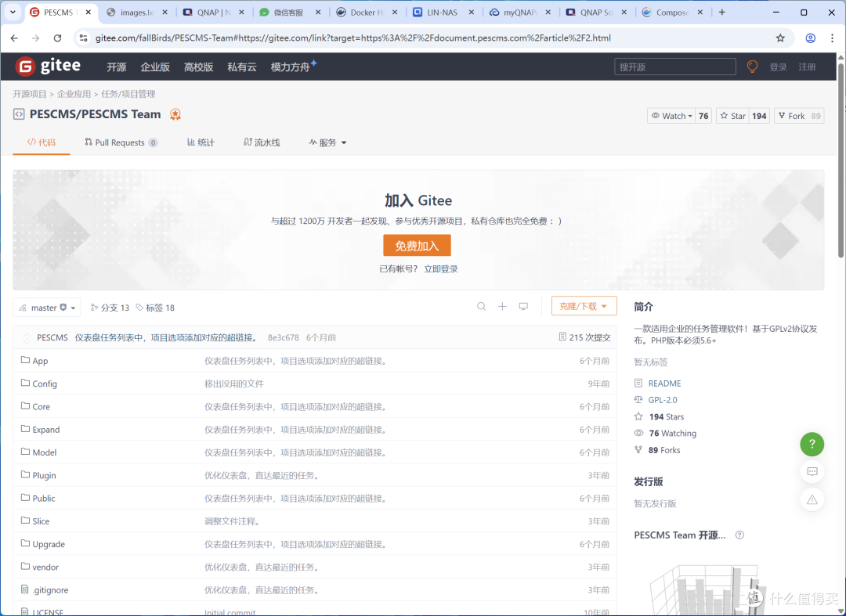
Task: Open the Slice folder
Action: [x=41, y=521]
